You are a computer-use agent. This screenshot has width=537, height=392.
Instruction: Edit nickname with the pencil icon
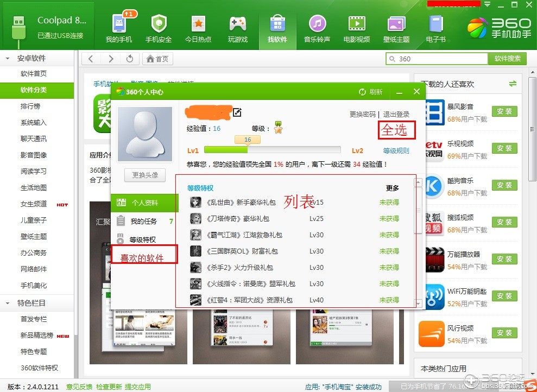point(237,112)
